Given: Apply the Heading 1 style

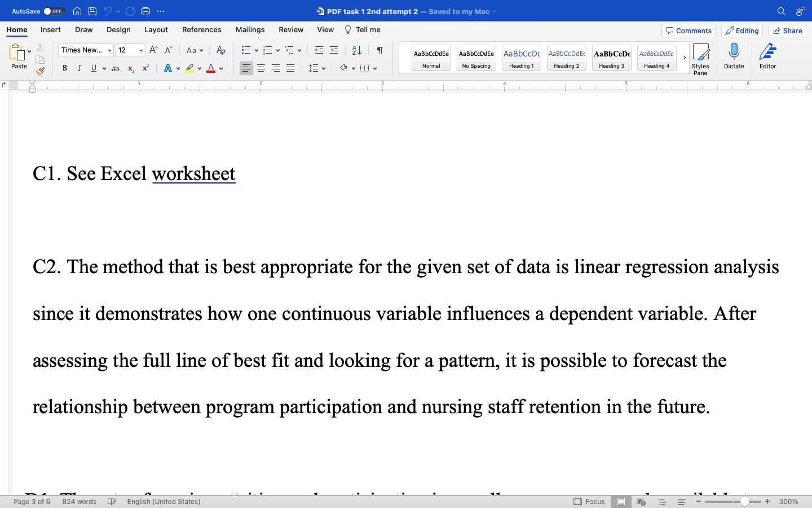Looking at the screenshot, I should [522, 58].
